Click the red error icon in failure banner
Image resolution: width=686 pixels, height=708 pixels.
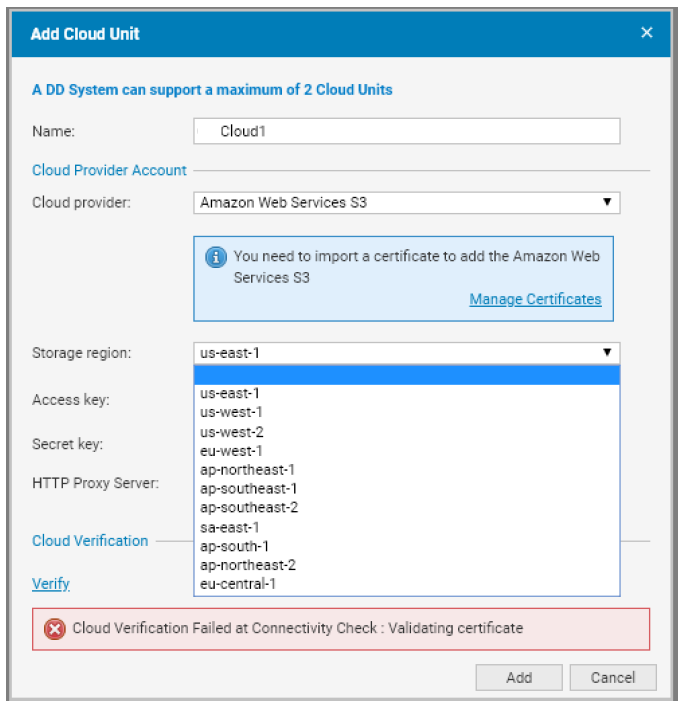pos(54,629)
